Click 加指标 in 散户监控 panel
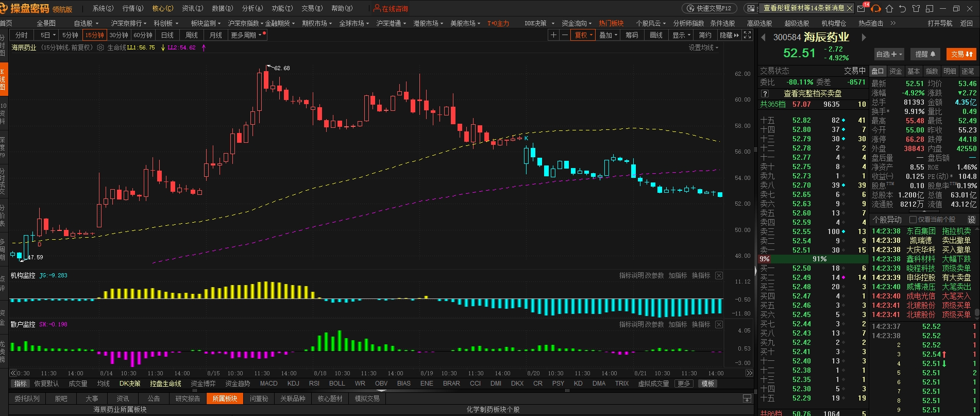Viewport: 980px width, 416px height. point(678,324)
